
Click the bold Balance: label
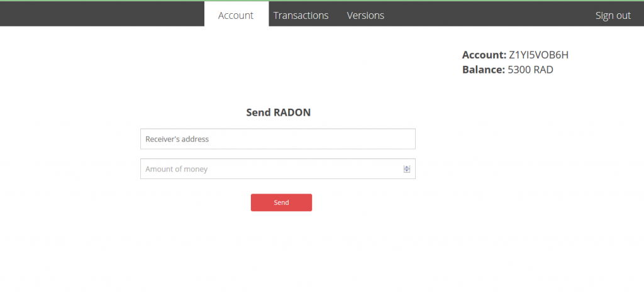pos(483,70)
